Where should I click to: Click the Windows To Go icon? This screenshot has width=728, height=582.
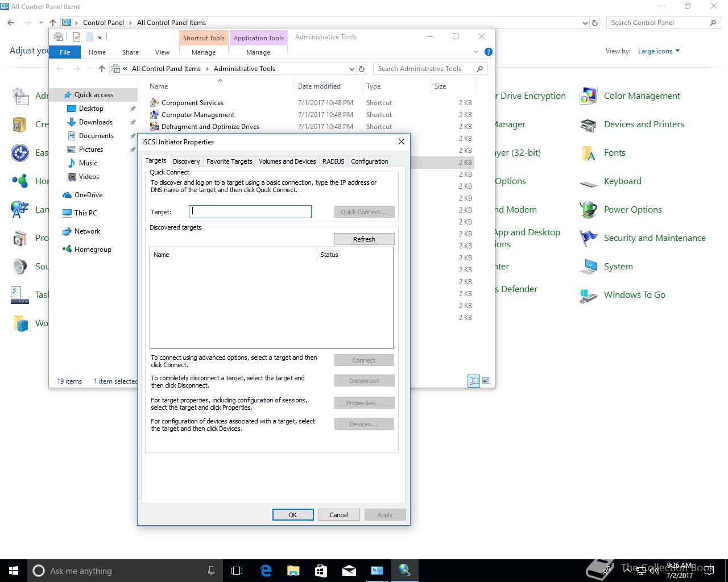click(588, 295)
